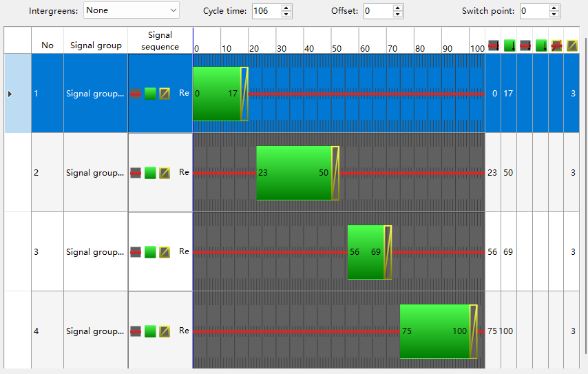
Task: Click the No column header
Action: [x=48, y=45]
